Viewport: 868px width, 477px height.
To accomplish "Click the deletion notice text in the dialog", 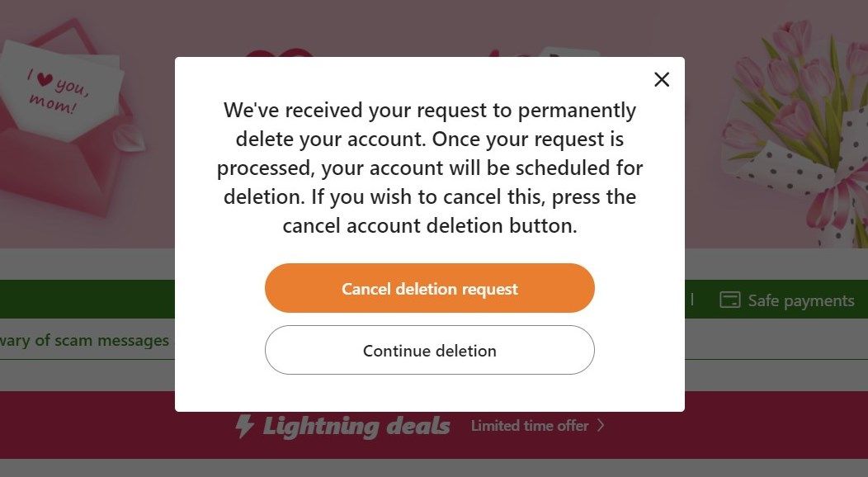I will (429, 167).
